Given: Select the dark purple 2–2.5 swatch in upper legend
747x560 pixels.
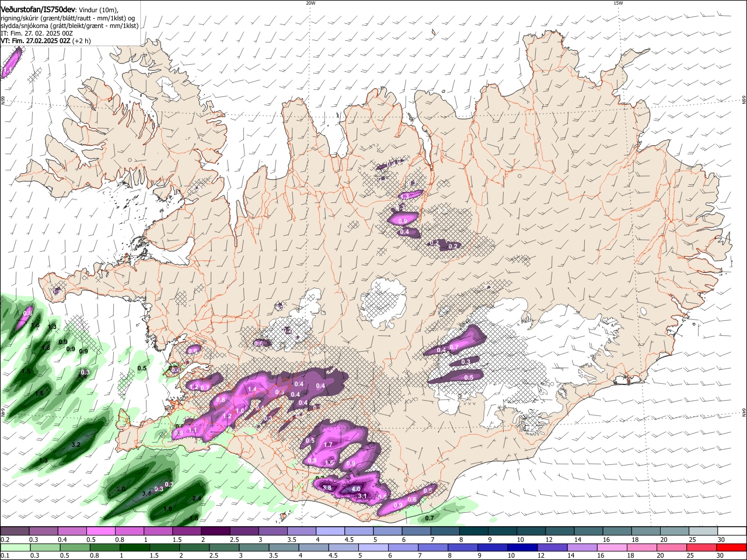Looking at the screenshot, I should coord(215,531).
